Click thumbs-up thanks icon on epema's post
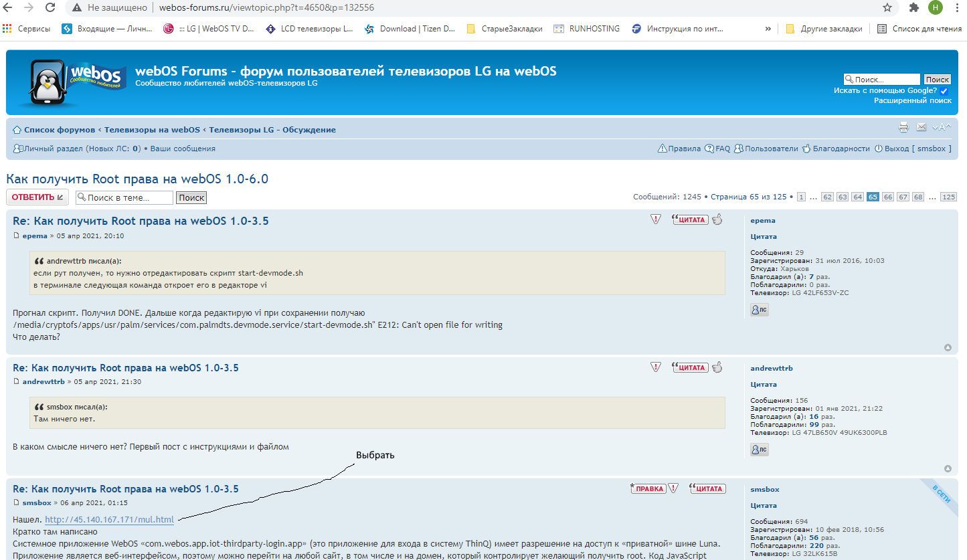Image resolution: width=967 pixels, height=560 pixels. [717, 219]
